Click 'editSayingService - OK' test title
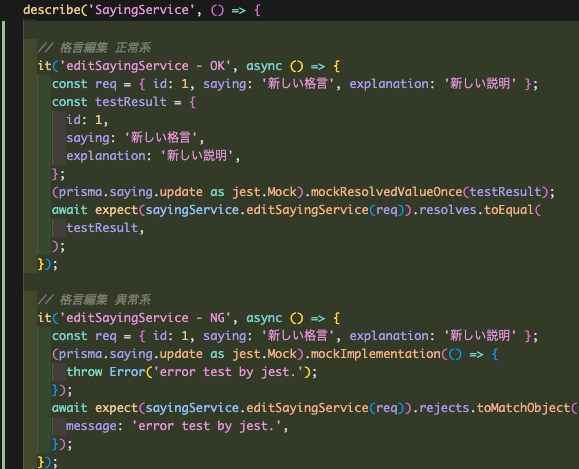 [145, 66]
